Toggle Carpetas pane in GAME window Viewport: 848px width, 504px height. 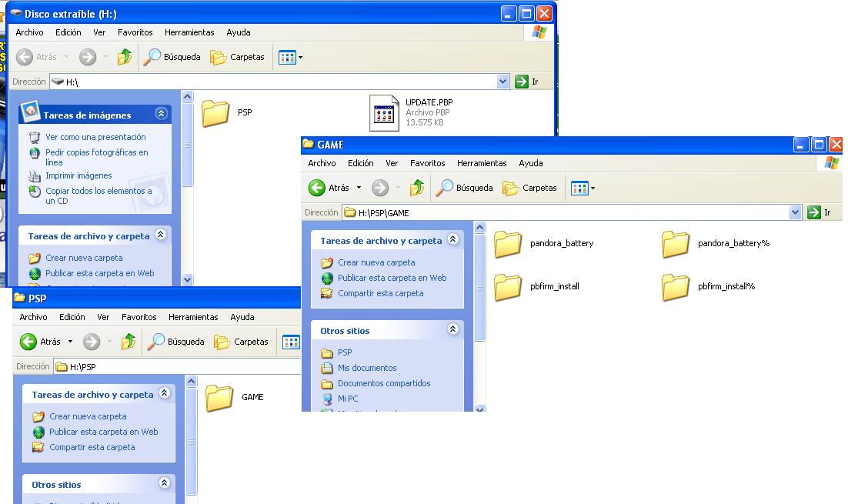coord(529,189)
